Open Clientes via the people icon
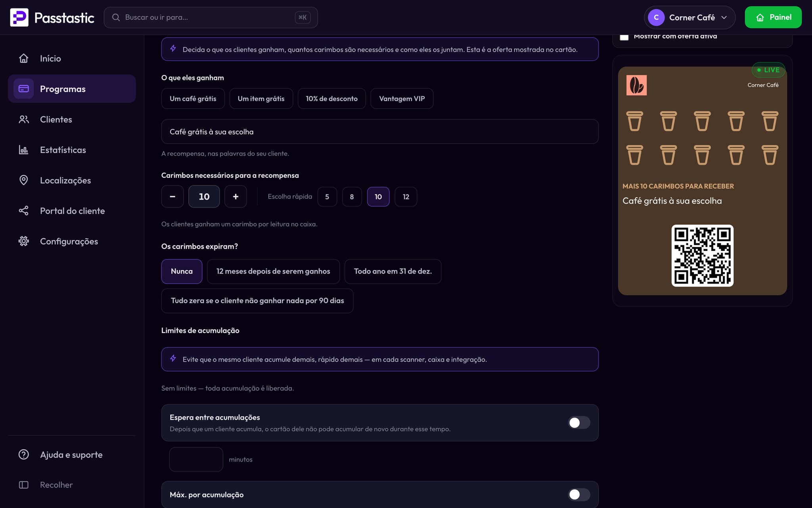The width and height of the screenshot is (812, 508). 24,119
